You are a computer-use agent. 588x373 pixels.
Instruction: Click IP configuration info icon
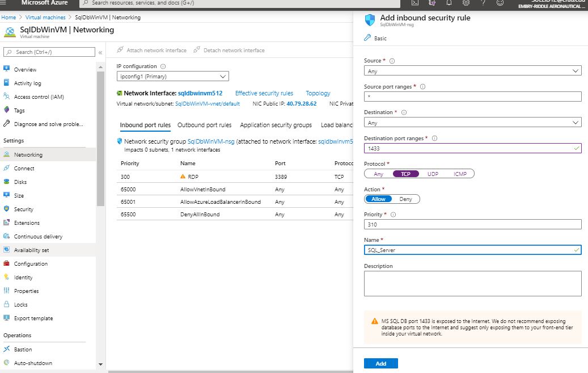pyautogui.click(x=163, y=66)
